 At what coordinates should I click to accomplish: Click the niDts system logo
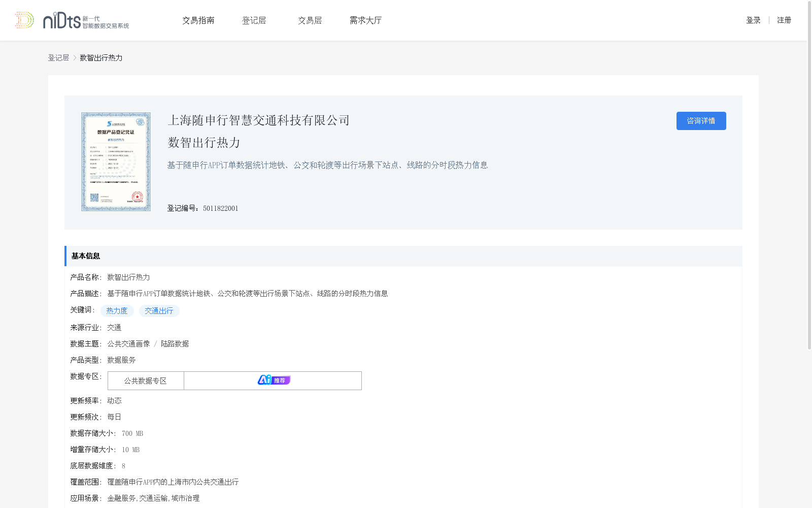coord(86,21)
